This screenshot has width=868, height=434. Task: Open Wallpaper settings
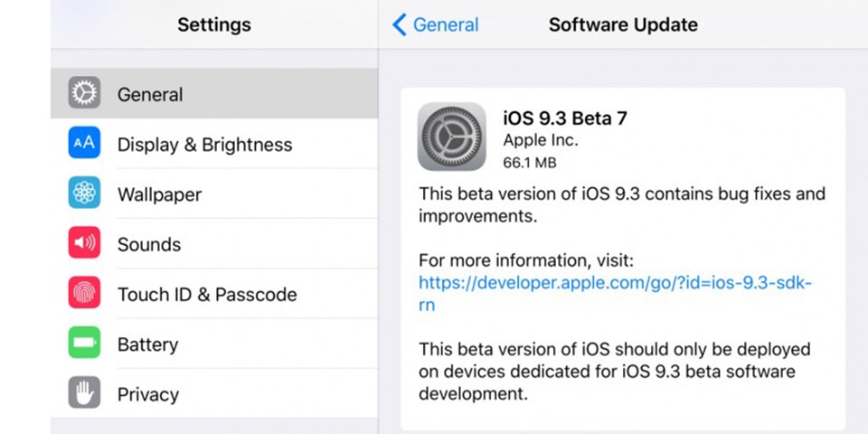[214, 193]
